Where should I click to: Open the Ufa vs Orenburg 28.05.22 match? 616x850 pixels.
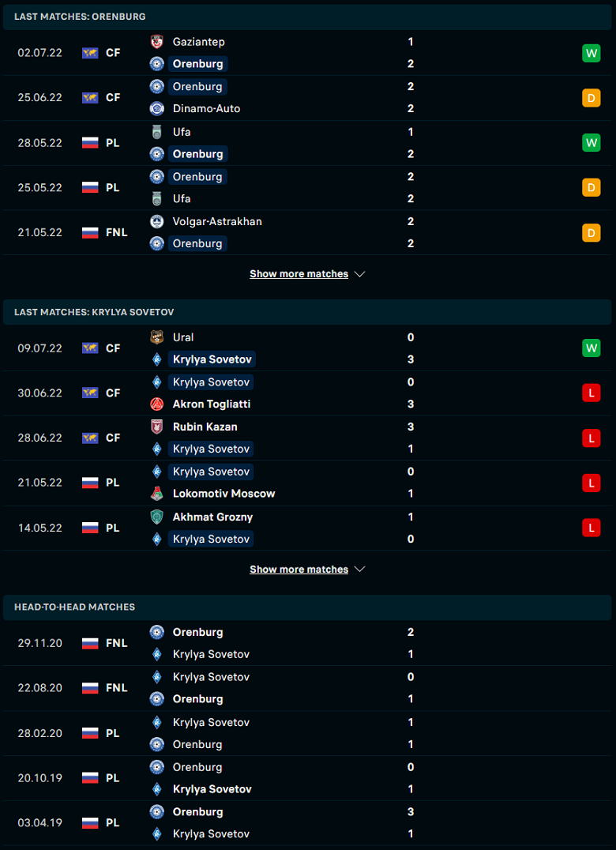(308, 143)
